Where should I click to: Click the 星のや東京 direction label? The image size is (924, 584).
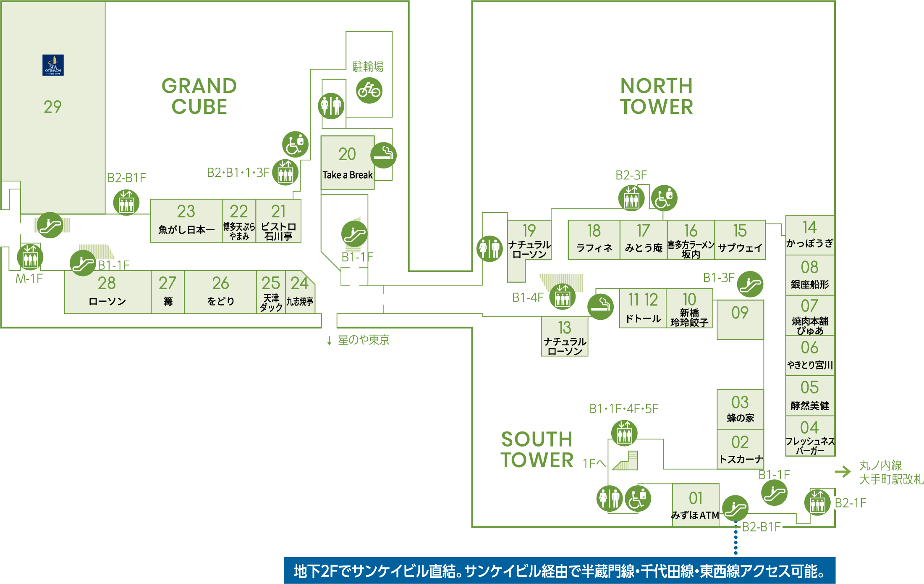(364, 340)
